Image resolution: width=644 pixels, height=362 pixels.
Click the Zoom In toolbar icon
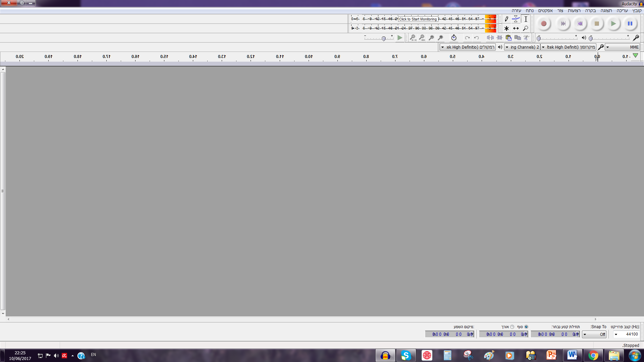tap(441, 38)
